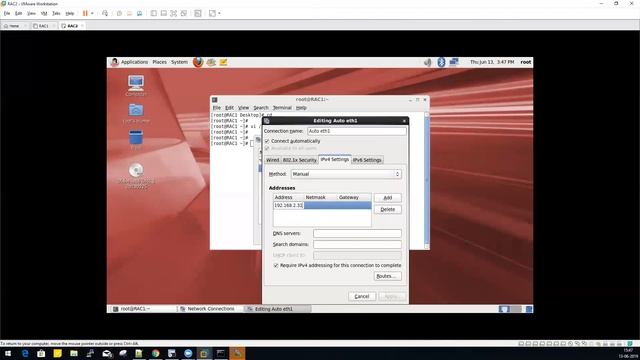Open Edge from Windows taskbar

25,353
